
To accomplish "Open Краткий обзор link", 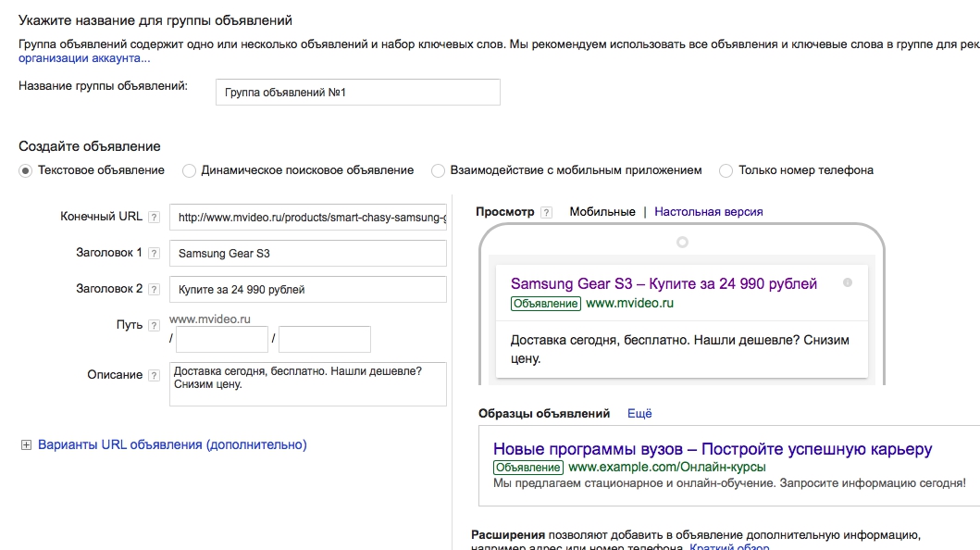I will 729,547.
